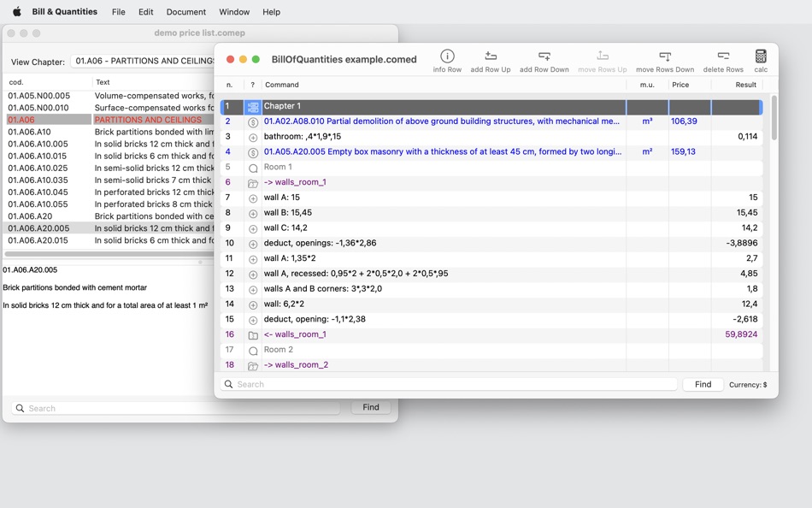812x508 pixels.
Task: Select 'walls A and B corners' row
Action: coord(491,289)
